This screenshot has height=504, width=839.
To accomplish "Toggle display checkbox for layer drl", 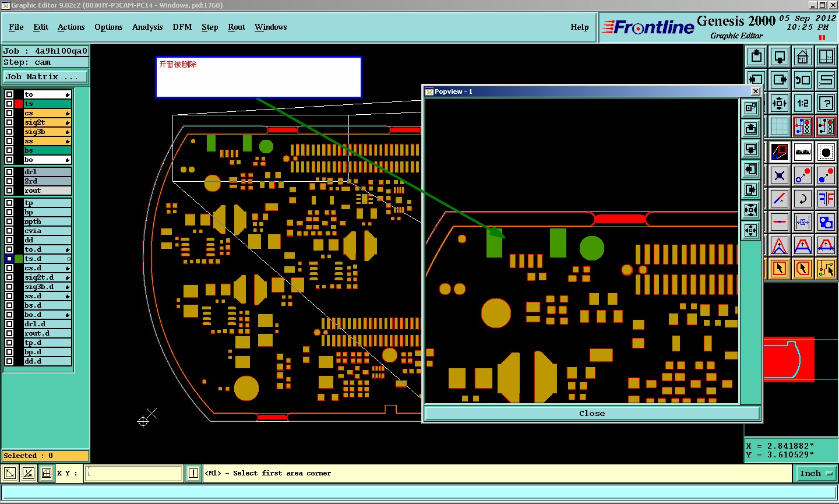I will (10, 172).
